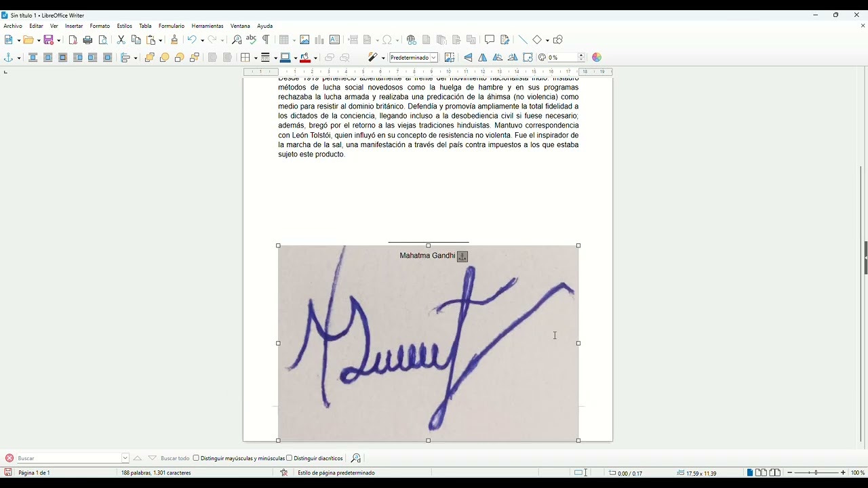Open the Predeterminado image mode combo box
Viewport: 868px width, 488px height.
414,58
